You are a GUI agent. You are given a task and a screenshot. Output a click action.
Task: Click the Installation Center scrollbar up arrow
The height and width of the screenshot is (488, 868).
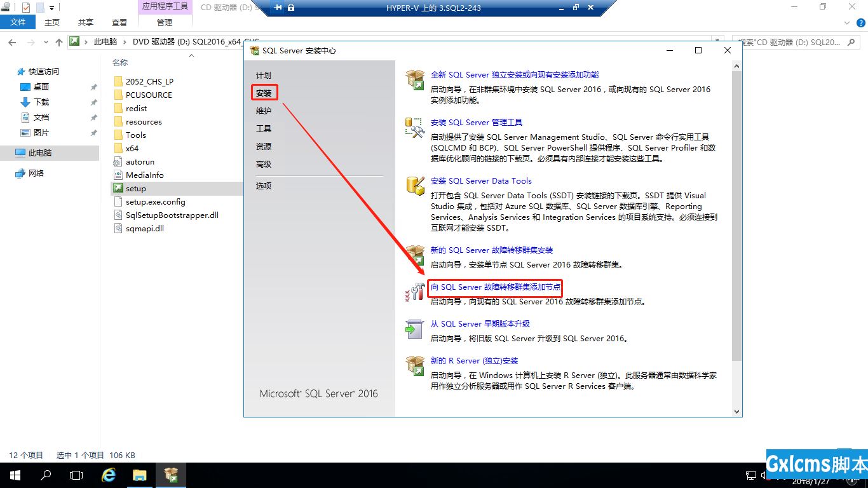point(737,65)
